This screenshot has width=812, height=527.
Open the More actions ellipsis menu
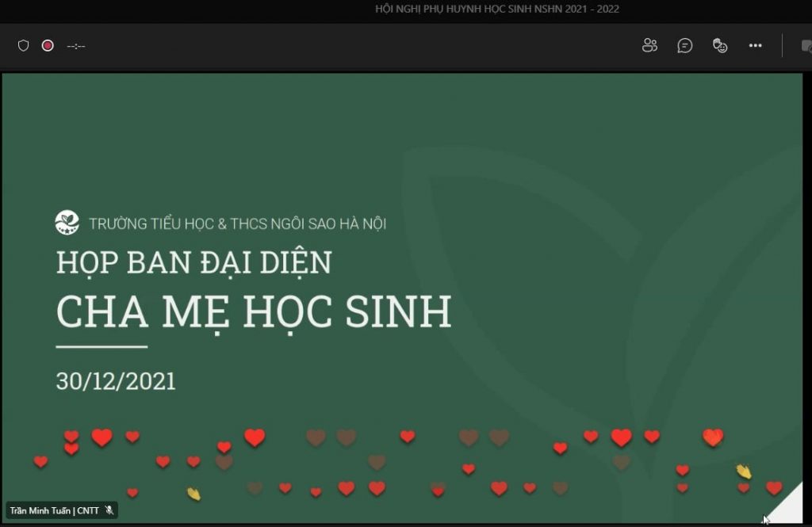[755, 45]
